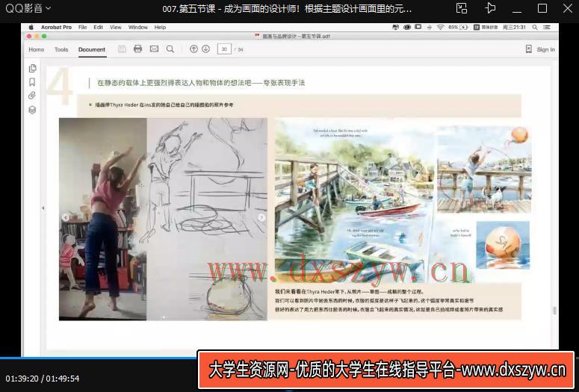579x392 pixels.
Task: Click the green heading text about 夸张表现手法
Action: pyautogui.click(x=200, y=83)
